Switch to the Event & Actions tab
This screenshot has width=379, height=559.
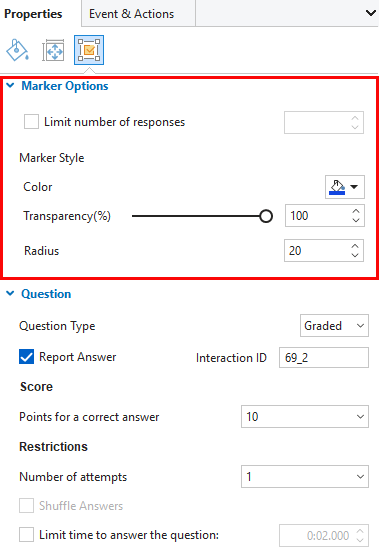[x=132, y=14]
